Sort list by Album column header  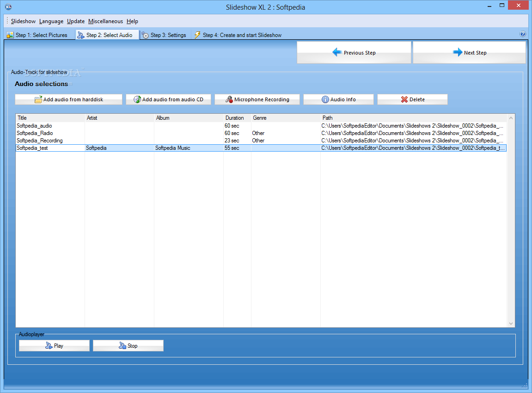click(x=189, y=118)
